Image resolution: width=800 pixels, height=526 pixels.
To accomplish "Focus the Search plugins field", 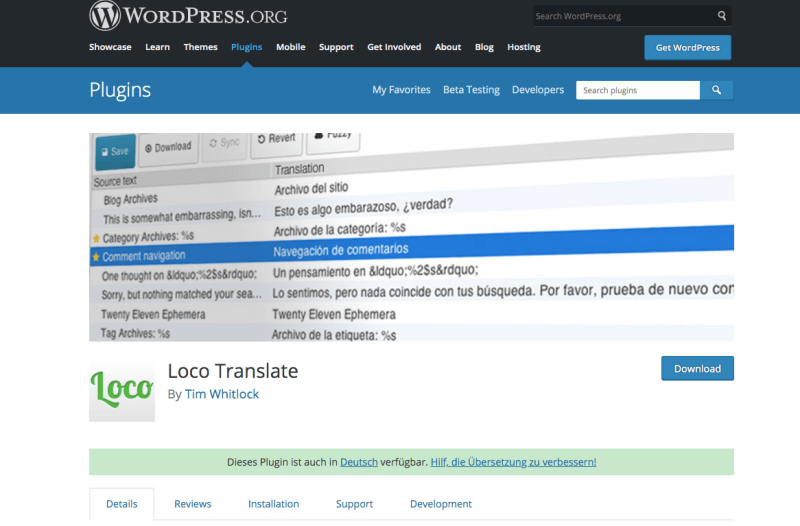I will [638, 90].
